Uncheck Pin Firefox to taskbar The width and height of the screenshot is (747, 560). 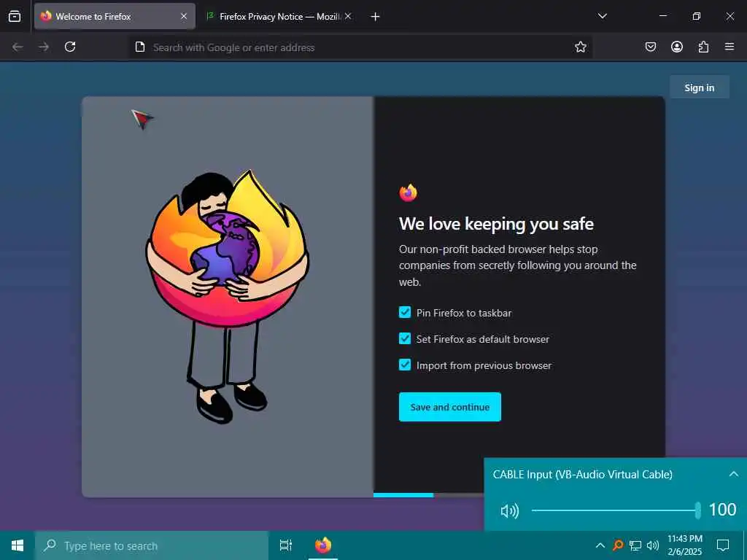click(x=405, y=312)
